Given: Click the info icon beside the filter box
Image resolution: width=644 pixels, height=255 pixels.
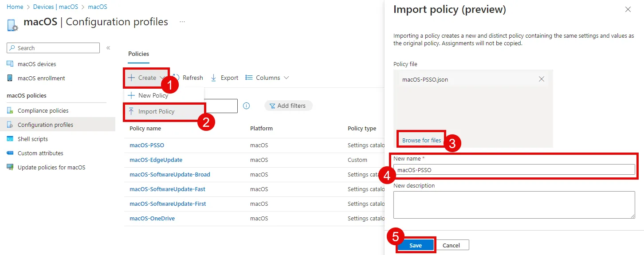Looking at the screenshot, I should [x=247, y=106].
